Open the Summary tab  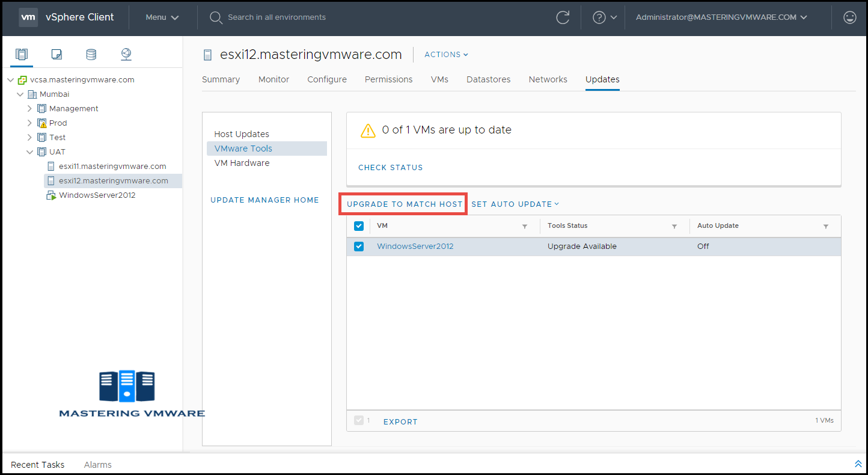pos(221,79)
